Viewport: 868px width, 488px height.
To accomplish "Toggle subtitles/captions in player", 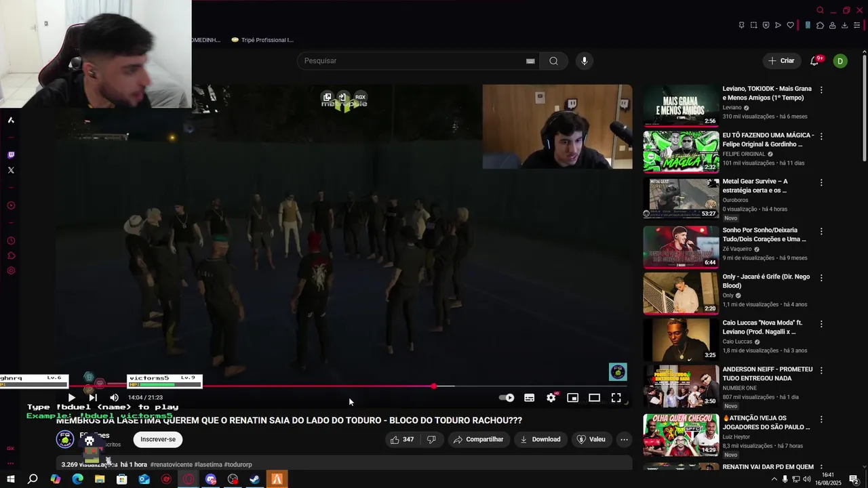I will tap(530, 398).
